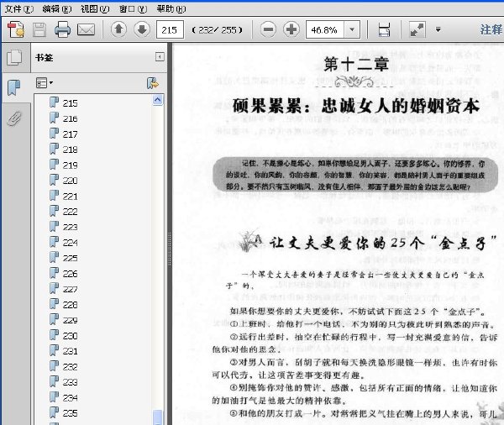
Task: Click the (232/ 255) page count label
Action: coord(218,30)
